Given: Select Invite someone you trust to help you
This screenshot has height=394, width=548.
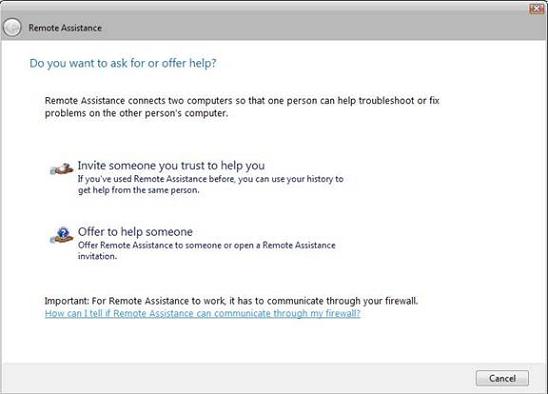Looking at the screenshot, I should point(171,165).
